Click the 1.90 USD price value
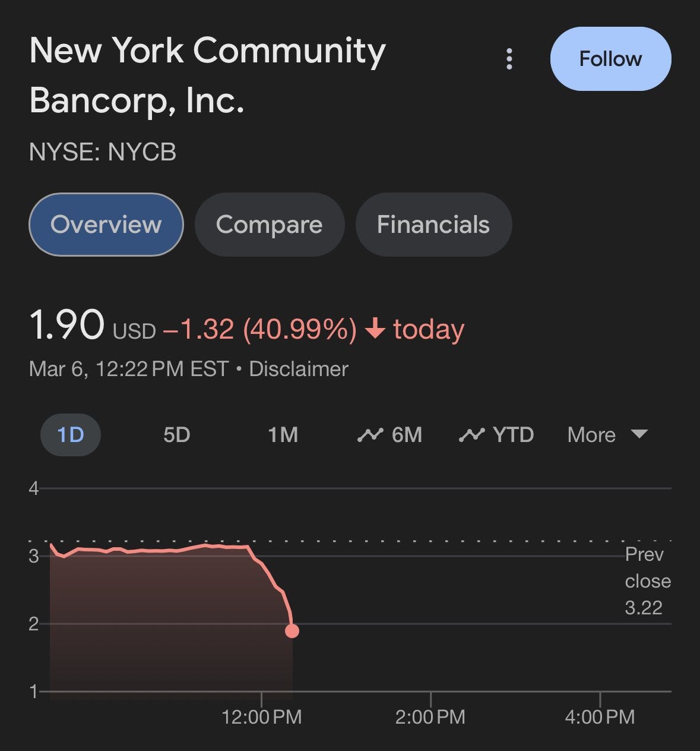Image resolution: width=700 pixels, height=751 pixels. coord(66,326)
